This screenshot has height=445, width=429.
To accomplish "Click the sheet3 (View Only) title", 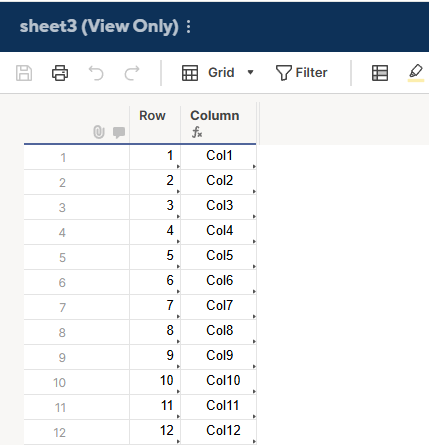I will pyautogui.click(x=99, y=26).
